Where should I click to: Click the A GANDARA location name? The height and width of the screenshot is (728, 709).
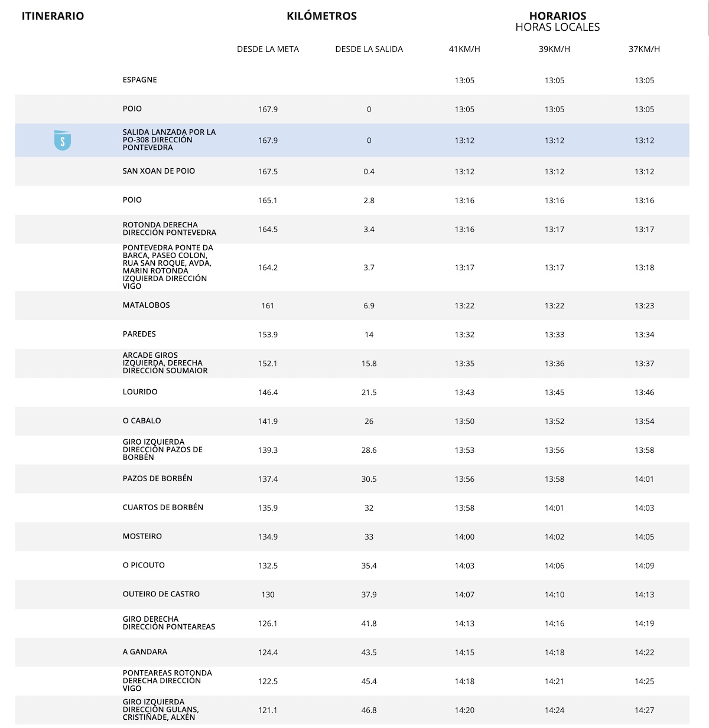tap(145, 652)
